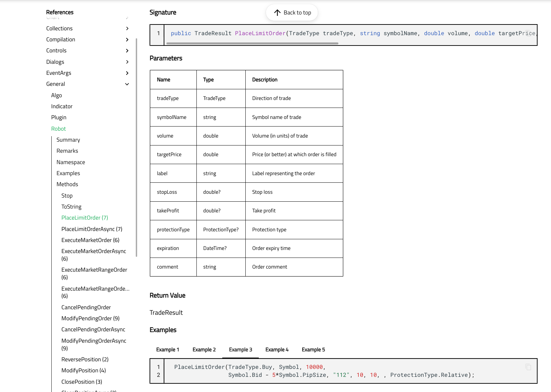Open ExecuteMarketRangeOrder (6) entry
Viewport: 551px width, 392px height.
(94, 274)
